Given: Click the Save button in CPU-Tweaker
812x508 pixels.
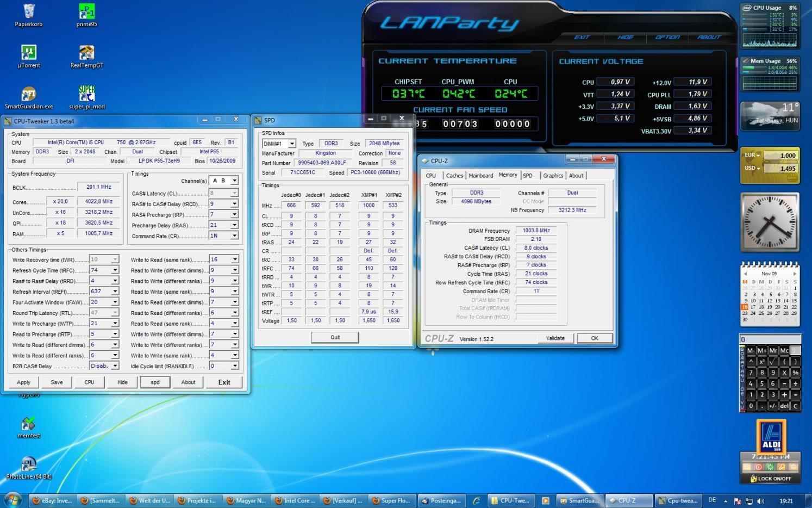Looking at the screenshot, I should tap(57, 382).
